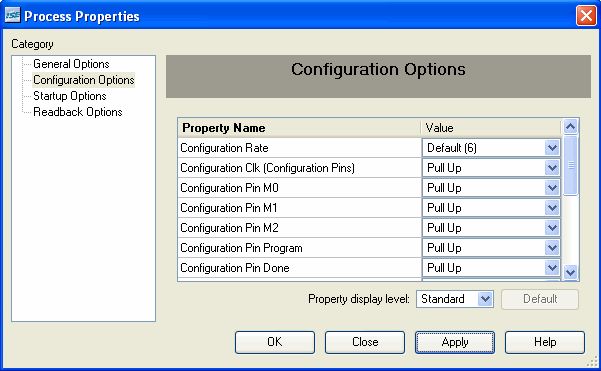This screenshot has width=601, height=371.
Task: Click the scroll up arrow of property table
Action: pos(570,126)
